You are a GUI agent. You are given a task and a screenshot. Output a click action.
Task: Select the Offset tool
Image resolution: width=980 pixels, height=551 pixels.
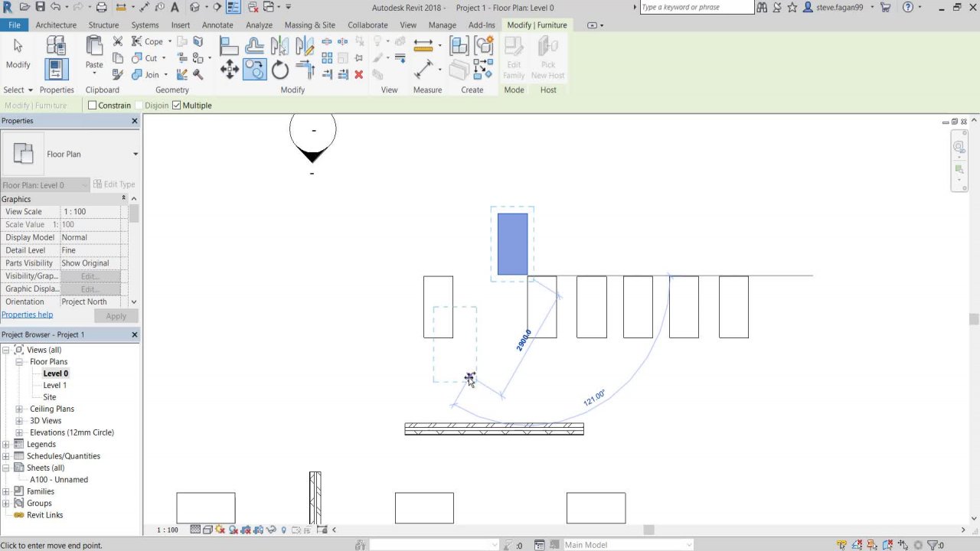tap(255, 47)
